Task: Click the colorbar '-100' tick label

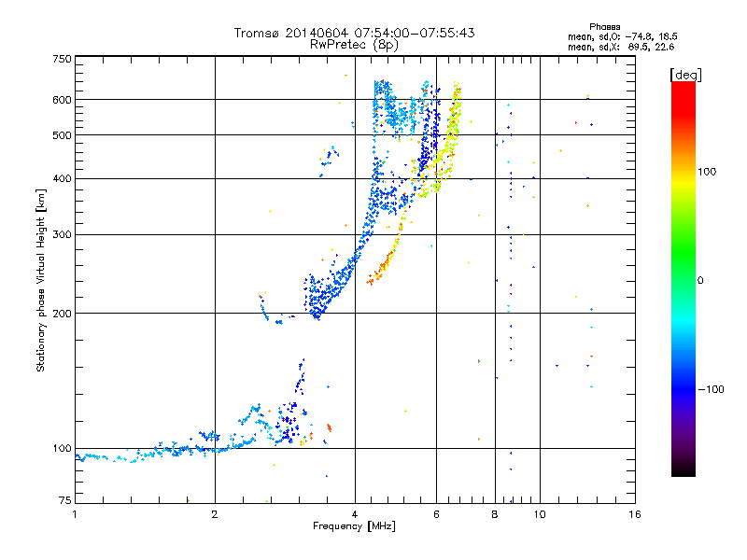Action: [x=711, y=389]
